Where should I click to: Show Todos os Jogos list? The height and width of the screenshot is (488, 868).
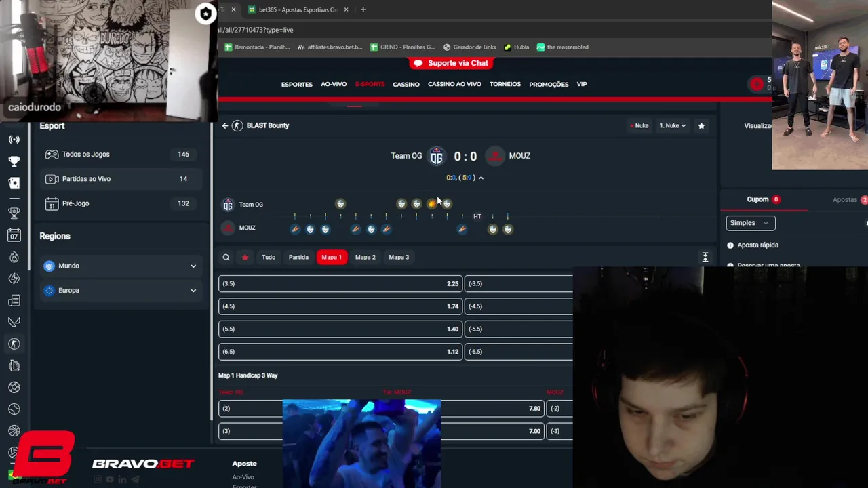tap(121, 155)
